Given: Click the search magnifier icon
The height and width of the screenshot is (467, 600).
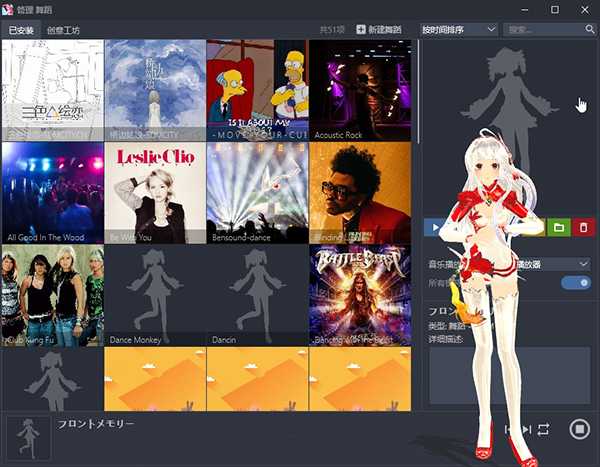Looking at the screenshot, I should tap(590, 30).
